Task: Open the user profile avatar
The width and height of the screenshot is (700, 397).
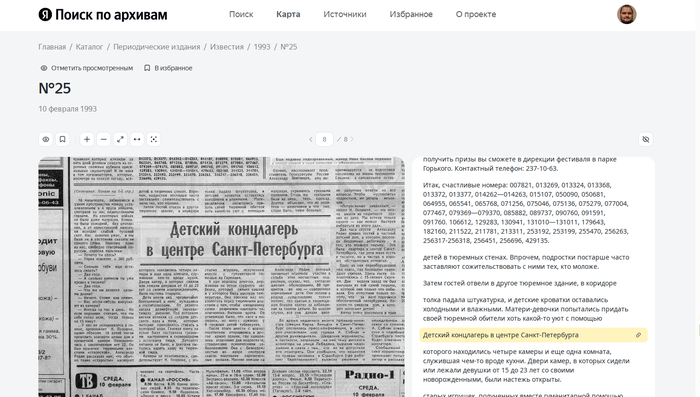Action: 626,14
